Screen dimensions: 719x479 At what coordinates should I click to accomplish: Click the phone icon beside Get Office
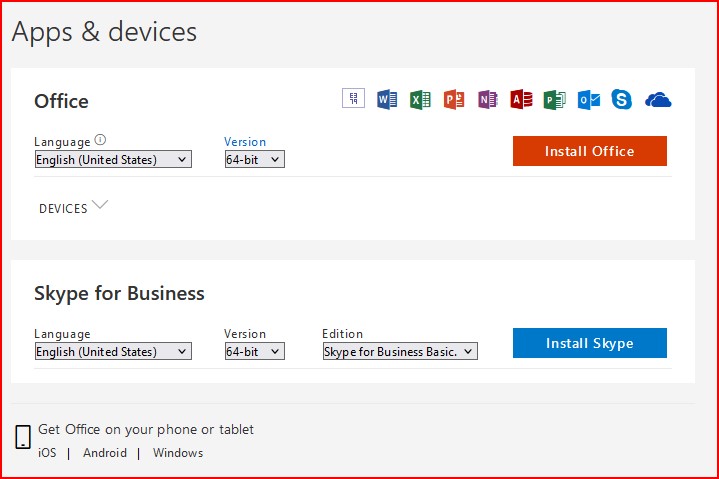click(x=23, y=437)
